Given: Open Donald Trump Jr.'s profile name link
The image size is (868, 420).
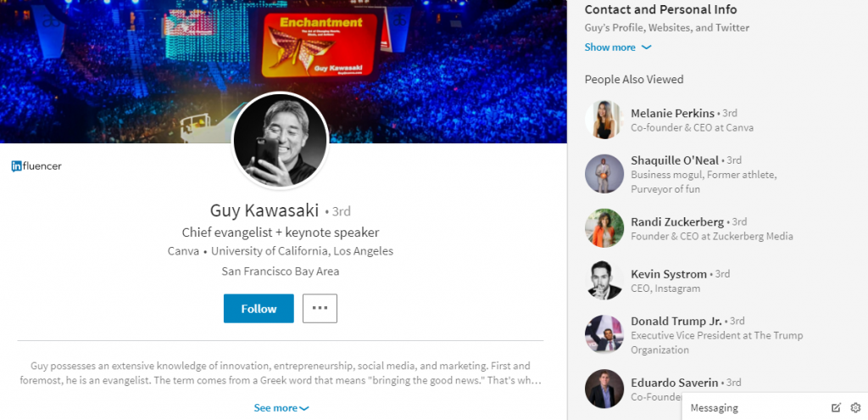Looking at the screenshot, I should tap(676, 321).
